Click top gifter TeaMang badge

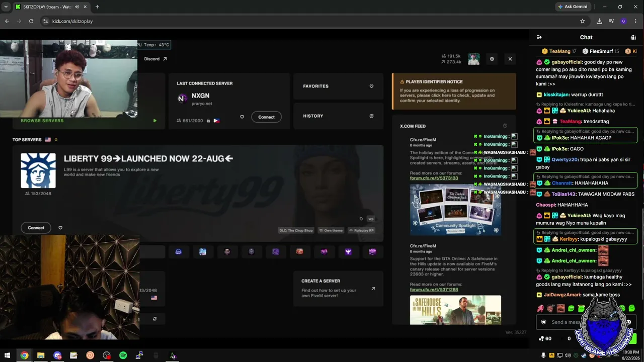(x=559, y=51)
